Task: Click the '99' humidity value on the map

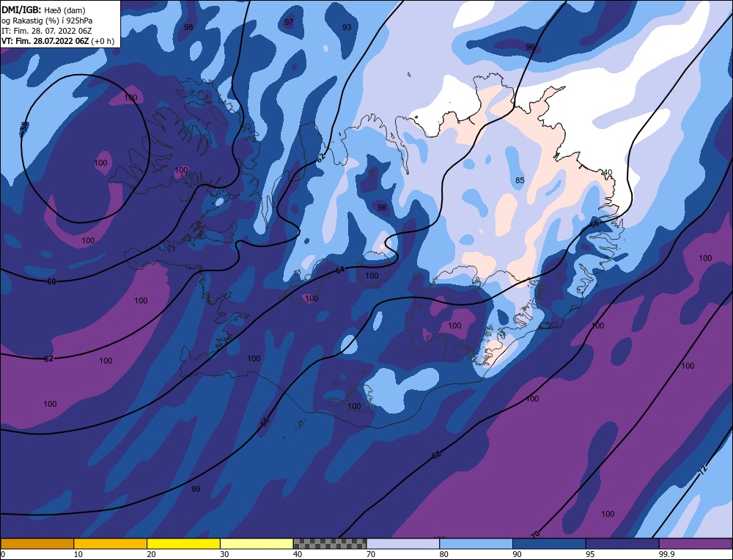Action: pos(196,489)
